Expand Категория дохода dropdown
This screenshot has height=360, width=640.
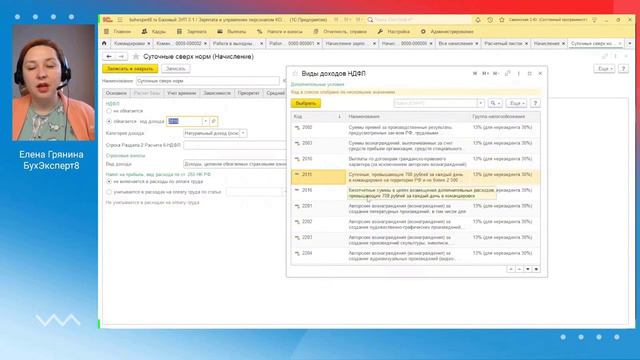click(x=243, y=133)
